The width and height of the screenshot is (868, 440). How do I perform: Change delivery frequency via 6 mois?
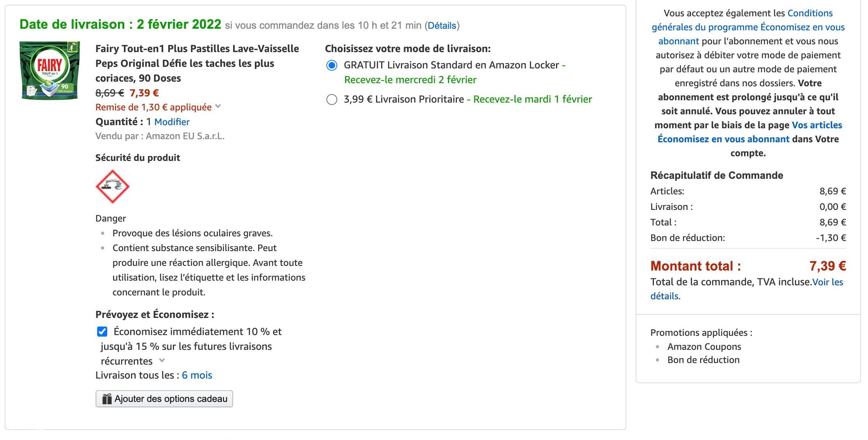(x=197, y=375)
